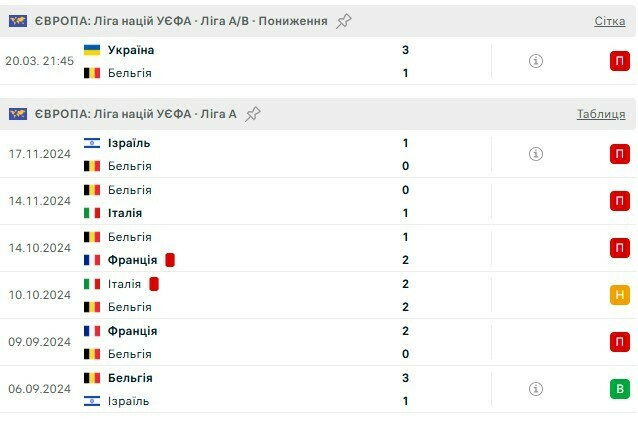This screenshot has height=421, width=638.
Task: Pin the Ліга A league section
Action: click(254, 114)
